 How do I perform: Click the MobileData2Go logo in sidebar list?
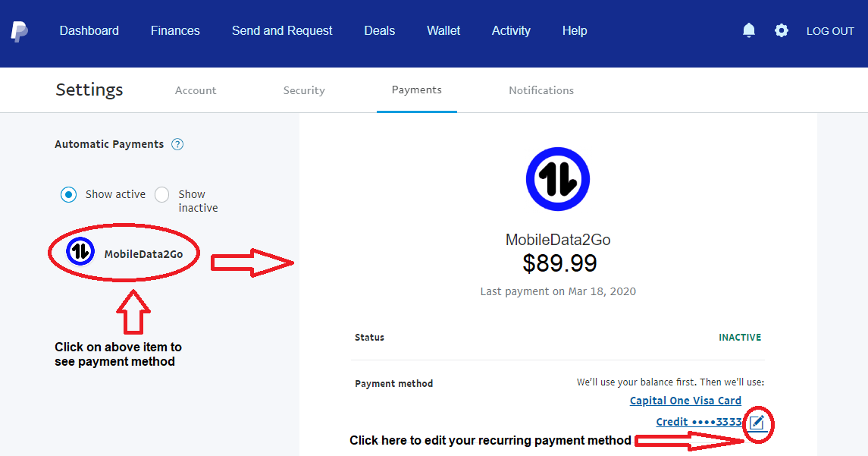(80, 252)
